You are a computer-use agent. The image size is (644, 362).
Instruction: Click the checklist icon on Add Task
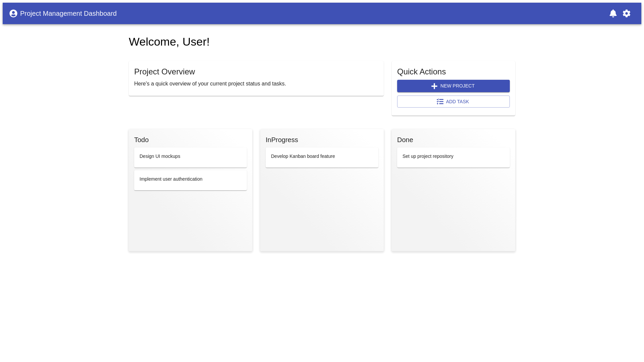pos(440,102)
